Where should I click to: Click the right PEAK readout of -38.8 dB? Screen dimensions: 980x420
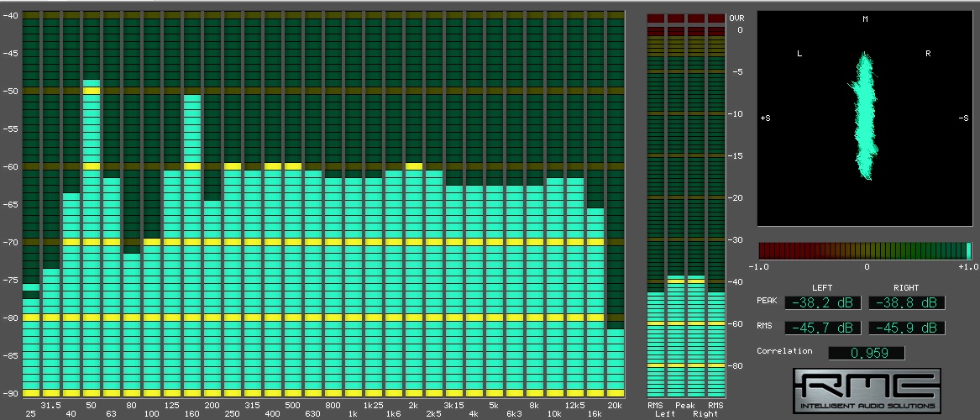point(906,302)
